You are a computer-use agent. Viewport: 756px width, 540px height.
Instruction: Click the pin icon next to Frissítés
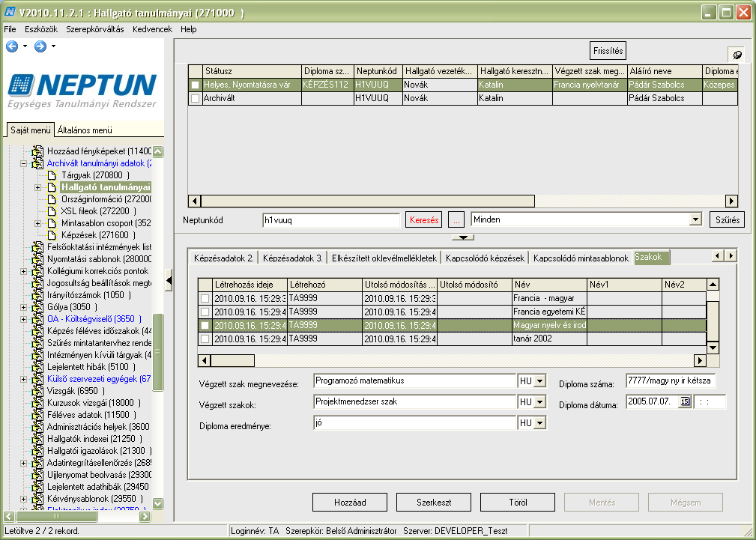point(737,55)
